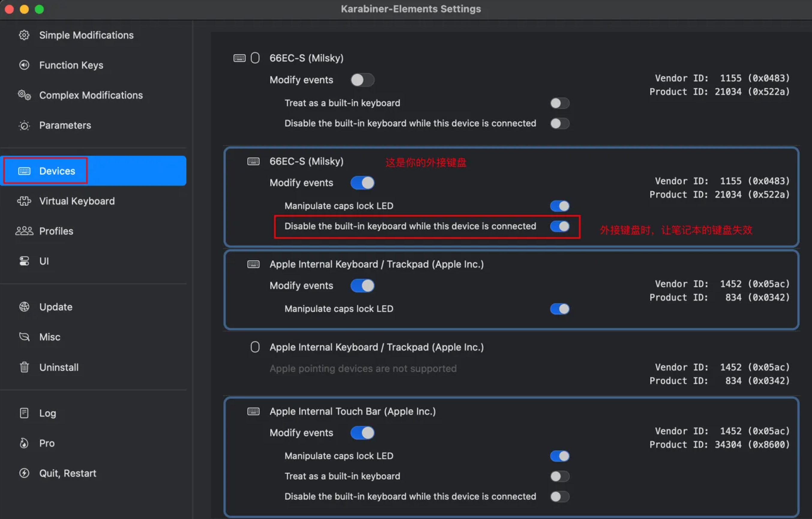Click the Virtual Keyboard puzzle icon
The width and height of the screenshot is (812, 519).
[24, 201]
